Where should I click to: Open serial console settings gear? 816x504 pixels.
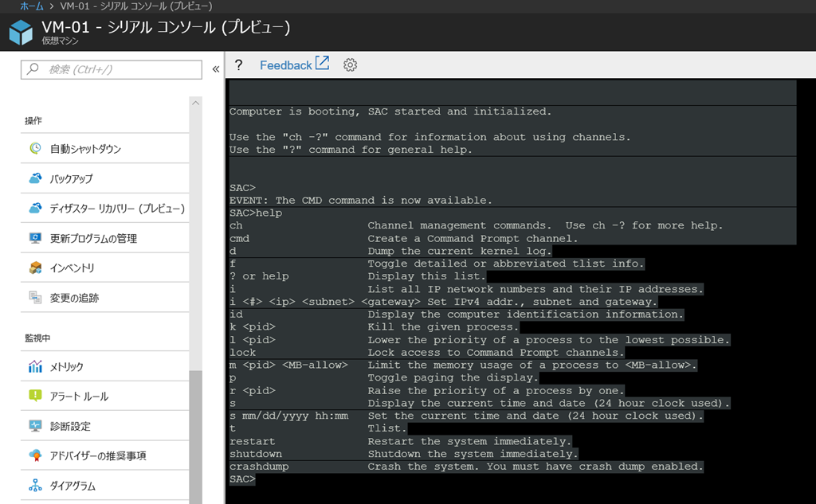(350, 65)
